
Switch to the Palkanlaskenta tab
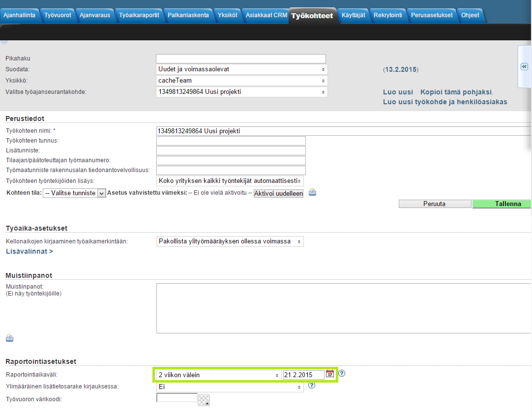click(x=188, y=15)
